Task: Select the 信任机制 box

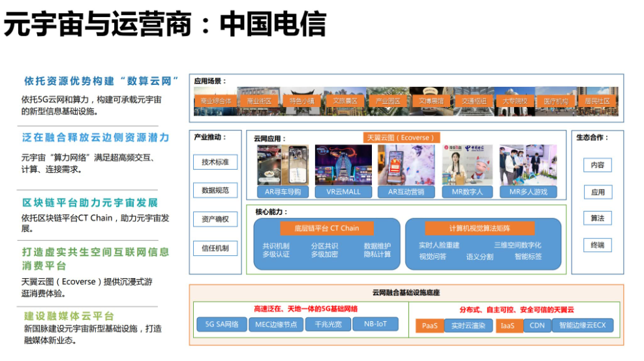Action: (x=215, y=248)
